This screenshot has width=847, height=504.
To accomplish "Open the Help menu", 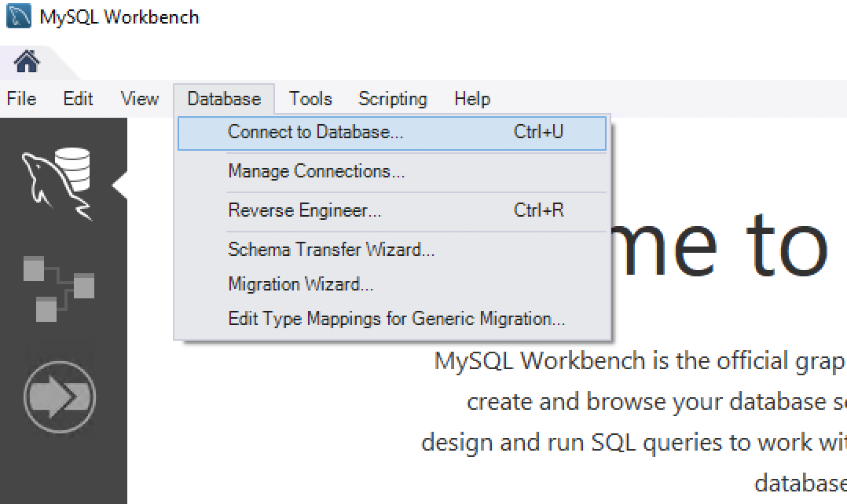I will tap(473, 99).
